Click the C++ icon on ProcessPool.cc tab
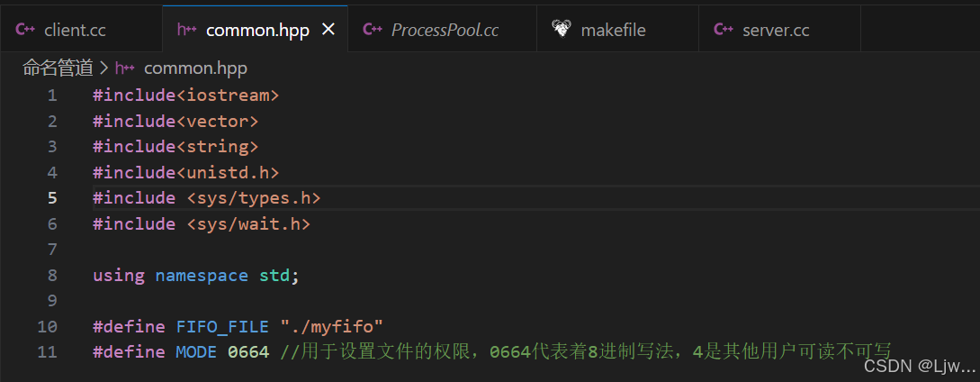The width and height of the screenshot is (980, 382). (373, 30)
